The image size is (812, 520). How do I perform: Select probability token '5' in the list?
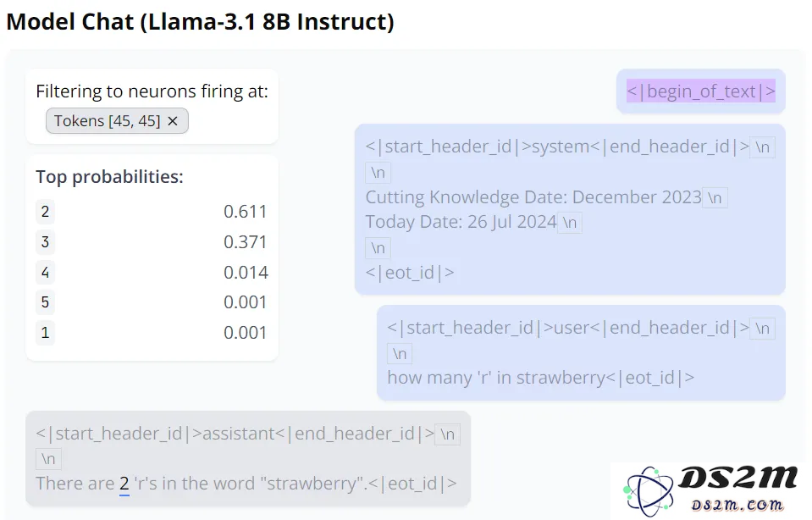pyautogui.click(x=45, y=302)
